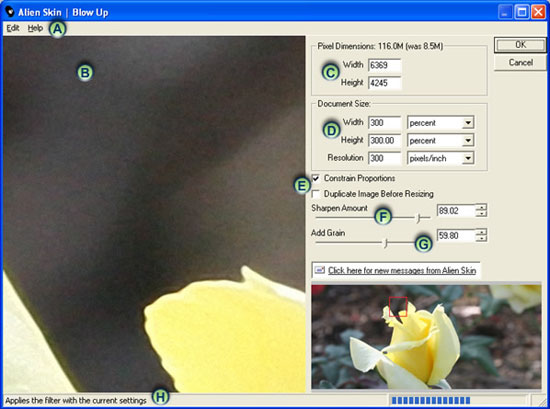
Task: Click the Resolution value field
Action: click(384, 158)
